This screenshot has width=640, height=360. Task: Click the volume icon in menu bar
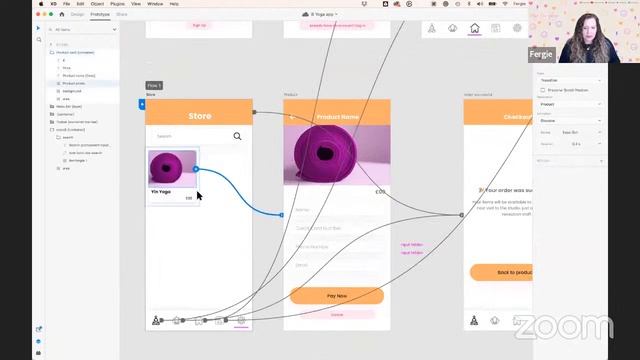click(x=480, y=4)
